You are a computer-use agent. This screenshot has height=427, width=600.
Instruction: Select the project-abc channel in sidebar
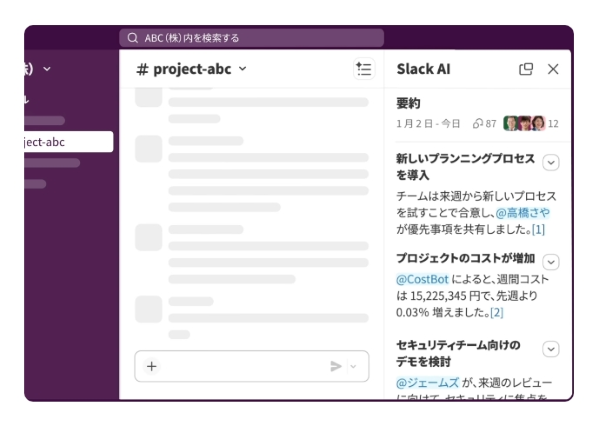click(x=60, y=142)
